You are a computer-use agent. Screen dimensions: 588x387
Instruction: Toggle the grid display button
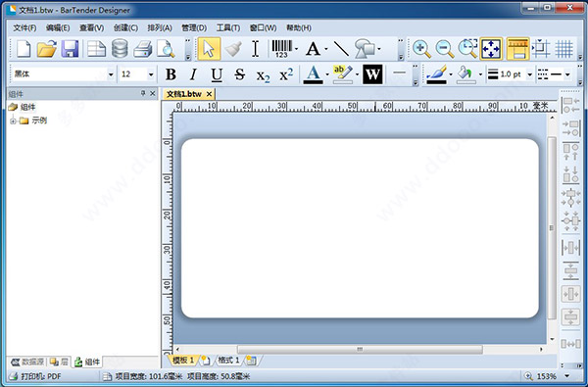point(564,49)
